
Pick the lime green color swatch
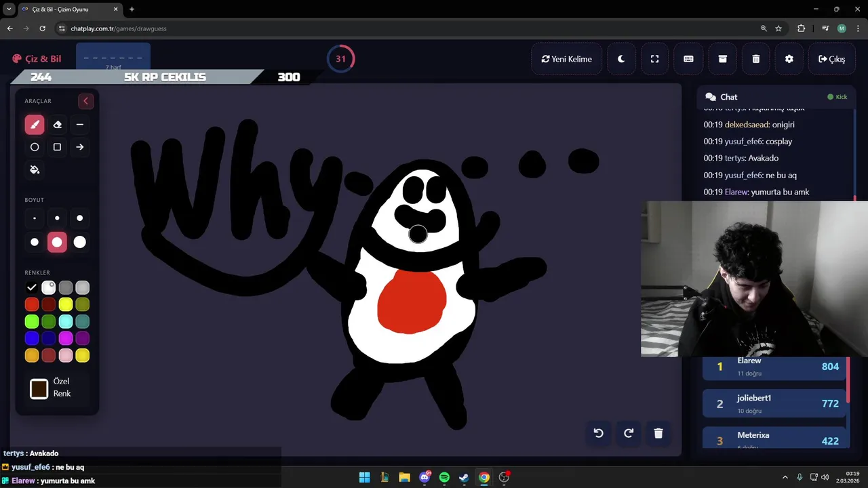(x=32, y=321)
